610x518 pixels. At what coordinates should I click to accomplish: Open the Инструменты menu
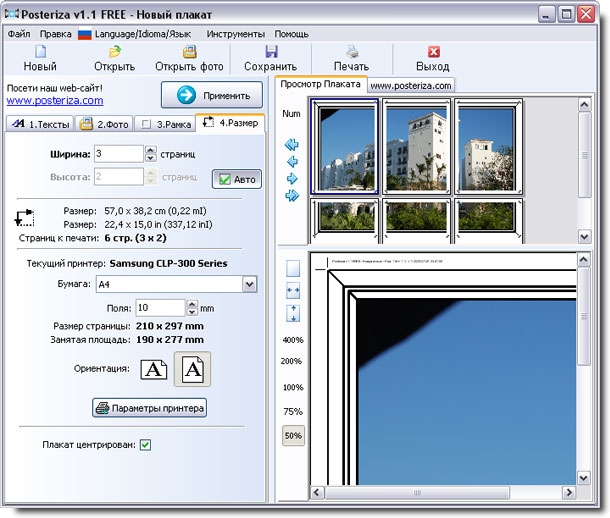236,34
